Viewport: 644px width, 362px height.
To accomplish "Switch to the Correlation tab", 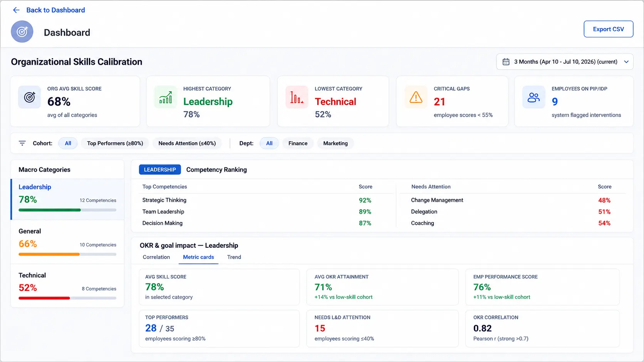I will 156,257.
